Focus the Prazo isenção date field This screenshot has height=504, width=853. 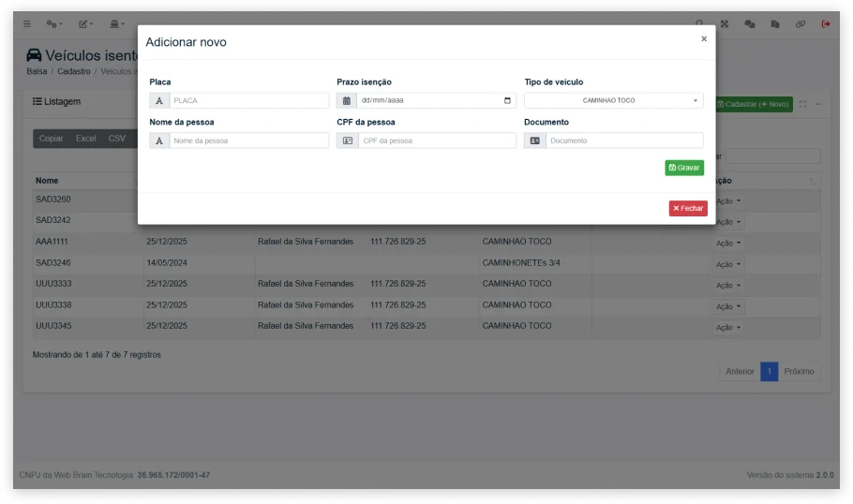pos(436,100)
